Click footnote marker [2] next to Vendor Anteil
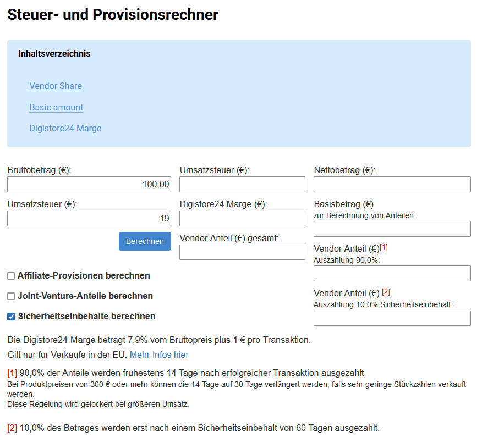This screenshot has width=504, height=443. pos(386,292)
